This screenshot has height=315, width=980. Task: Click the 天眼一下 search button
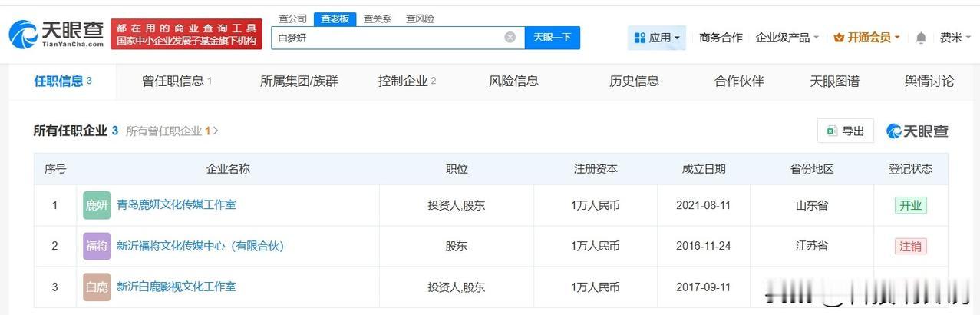553,37
